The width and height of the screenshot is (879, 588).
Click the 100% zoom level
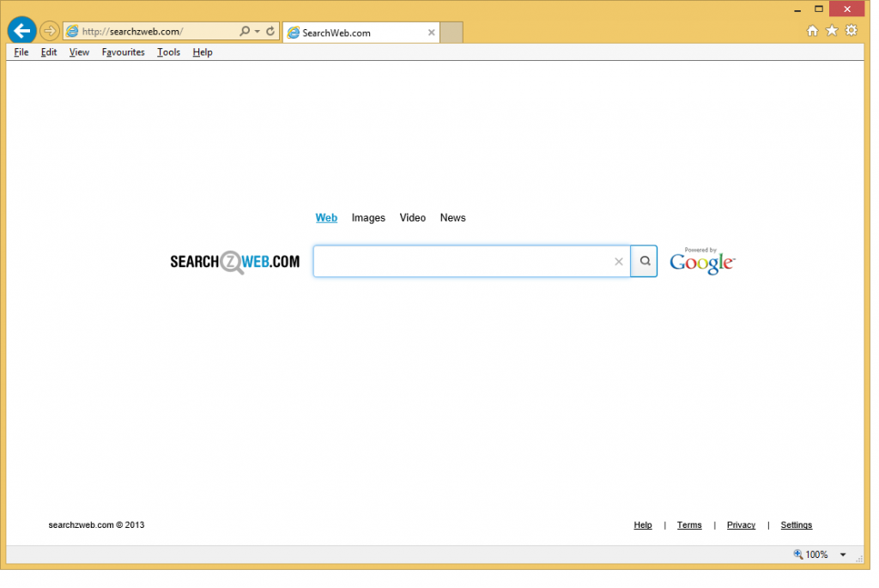[x=817, y=555]
